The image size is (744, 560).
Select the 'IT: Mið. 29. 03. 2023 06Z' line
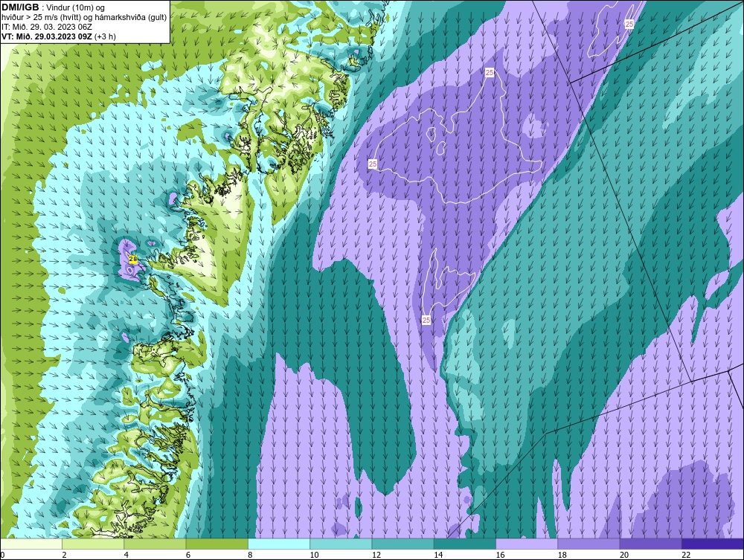pyautogui.click(x=46, y=27)
